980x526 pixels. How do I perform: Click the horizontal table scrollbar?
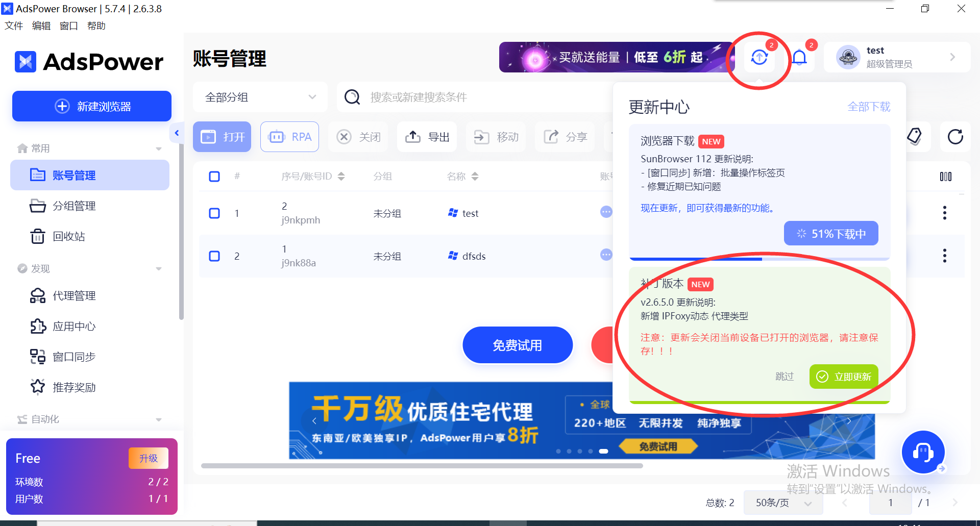pos(422,466)
